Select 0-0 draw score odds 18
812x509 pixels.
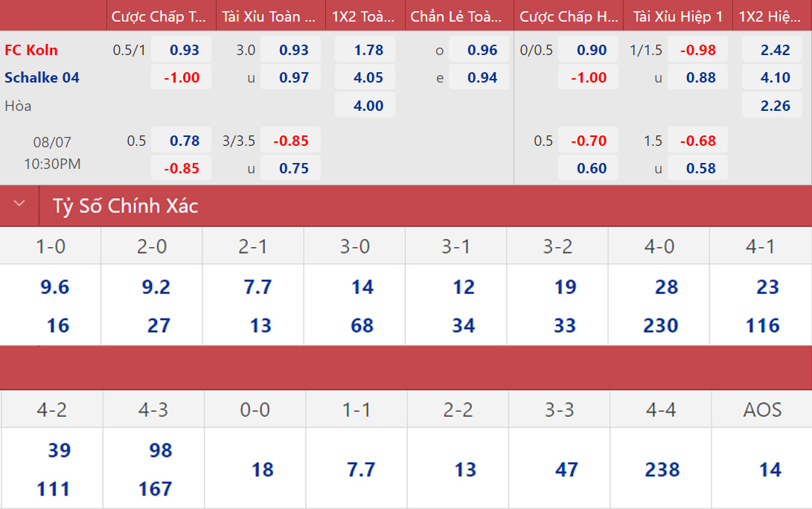[262, 470]
